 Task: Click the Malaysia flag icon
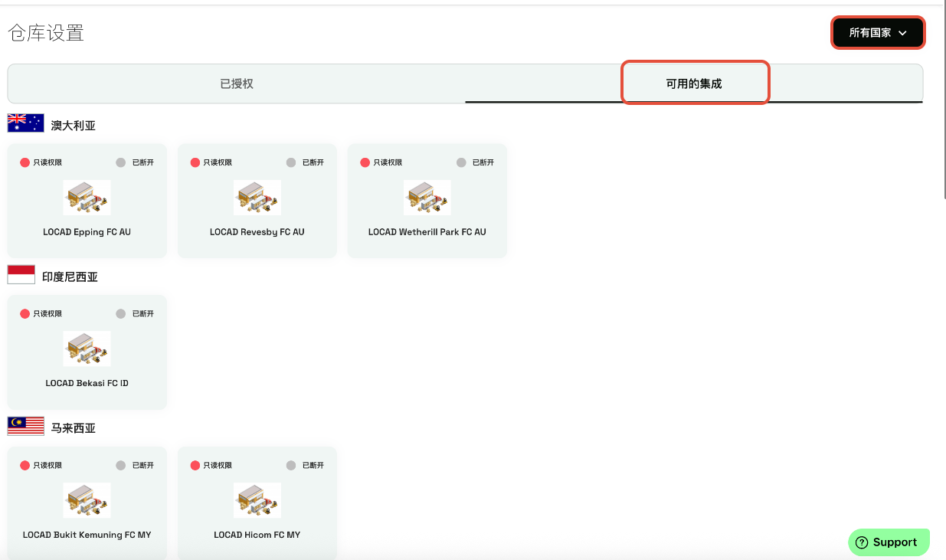26,426
